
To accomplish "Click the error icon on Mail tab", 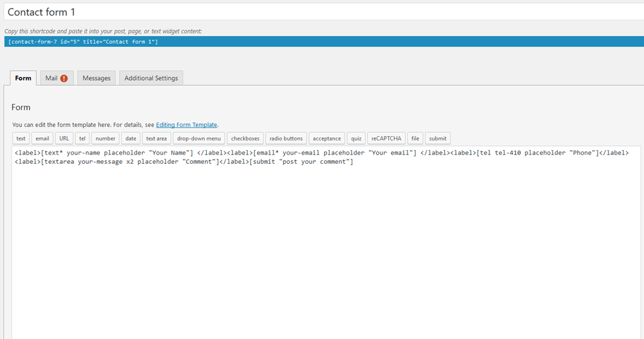I will (64, 78).
